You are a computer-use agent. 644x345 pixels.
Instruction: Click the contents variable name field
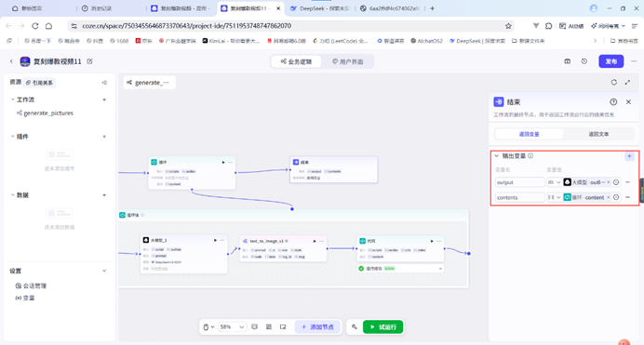(519, 197)
